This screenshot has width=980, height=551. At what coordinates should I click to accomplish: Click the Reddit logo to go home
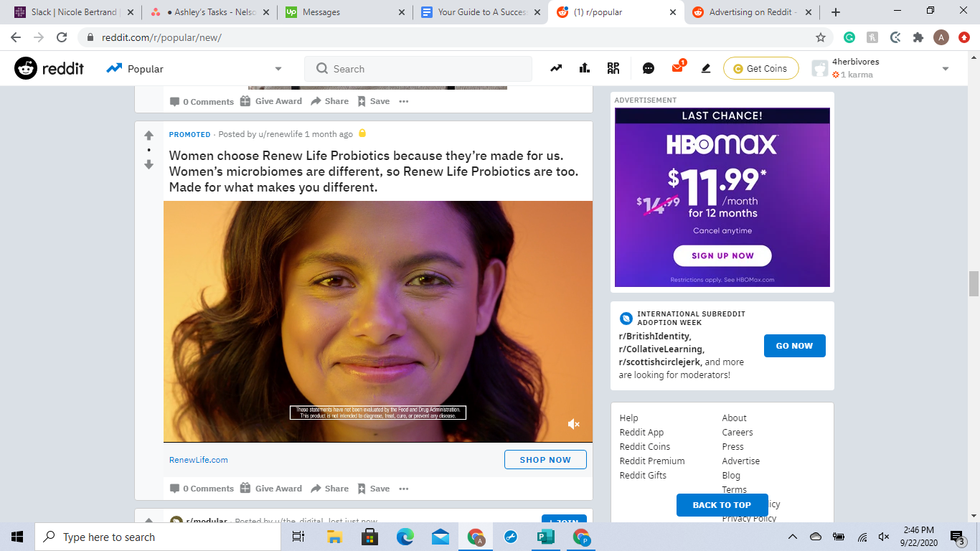[49, 69]
